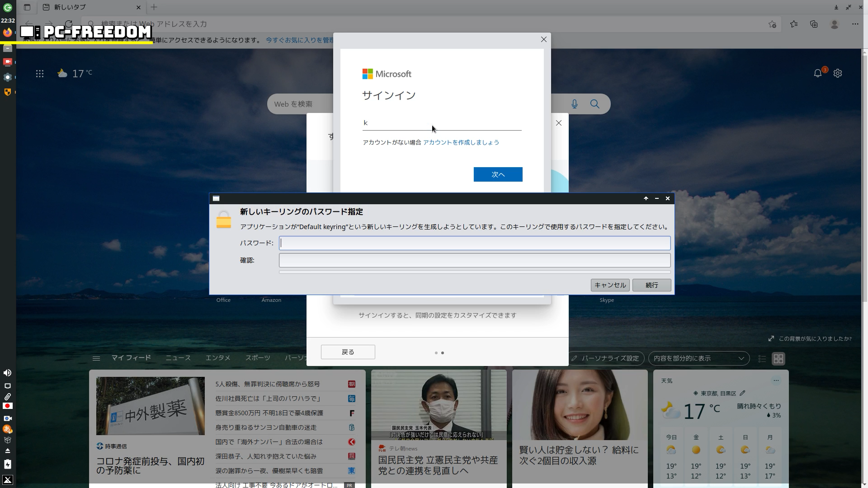Open Collections icon in browser toolbar
Image resolution: width=868 pixels, height=488 pixels.
[814, 24]
